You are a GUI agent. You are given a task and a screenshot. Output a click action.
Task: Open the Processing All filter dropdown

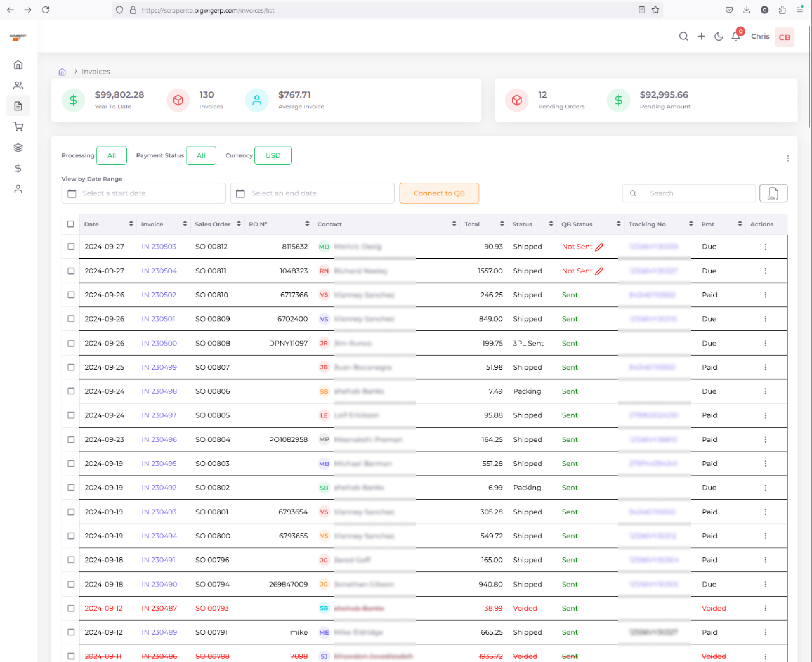point(111,156)
